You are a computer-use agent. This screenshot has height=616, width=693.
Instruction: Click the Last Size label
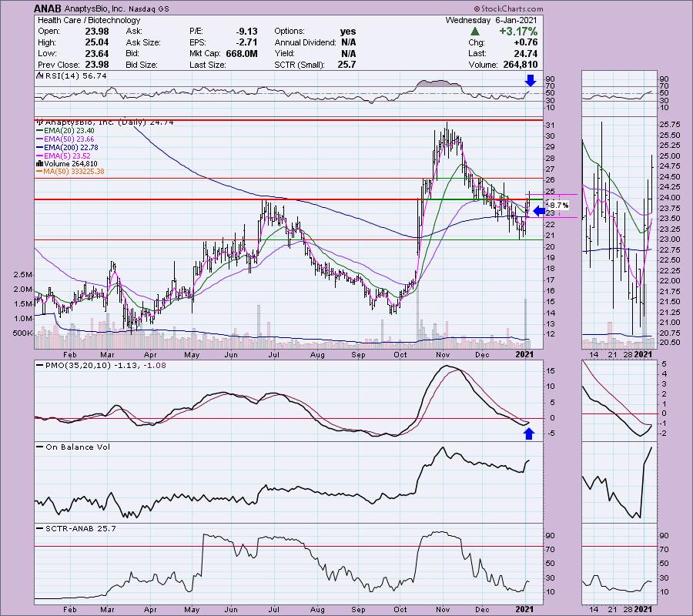(207, 65)
